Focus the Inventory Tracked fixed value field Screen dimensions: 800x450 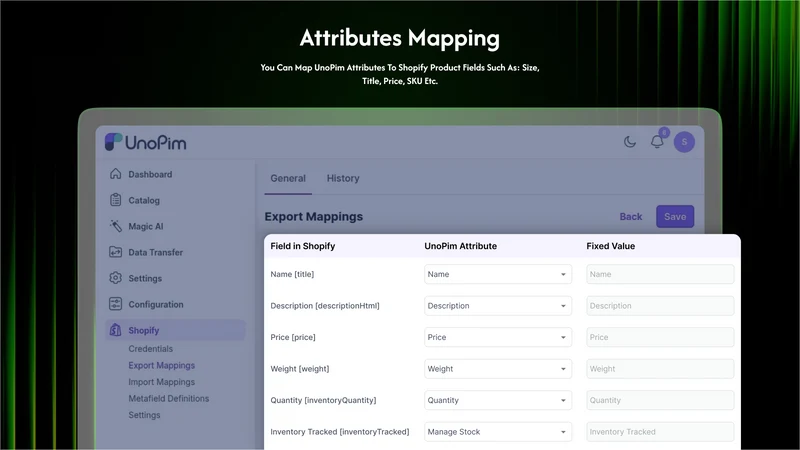[660, 432]
